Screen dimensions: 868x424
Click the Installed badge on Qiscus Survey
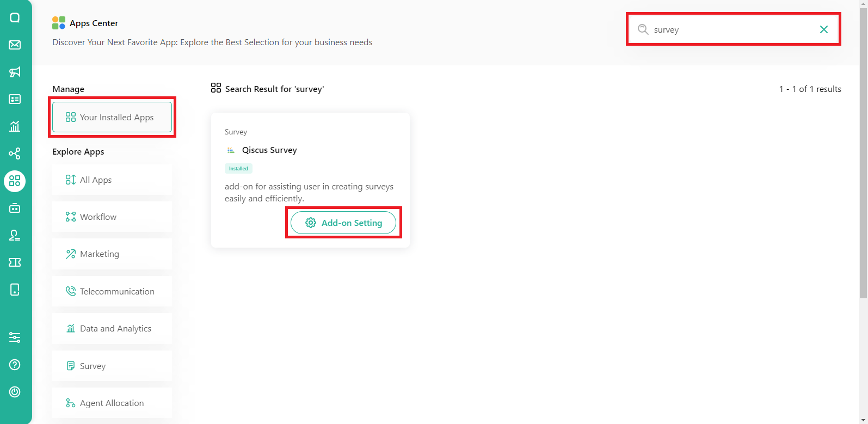tap(238, 169)
